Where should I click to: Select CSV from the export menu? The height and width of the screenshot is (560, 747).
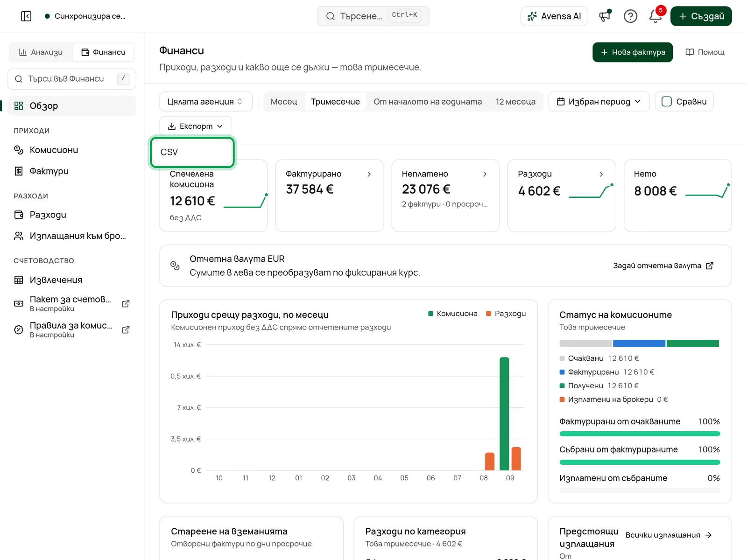[192, 152]
